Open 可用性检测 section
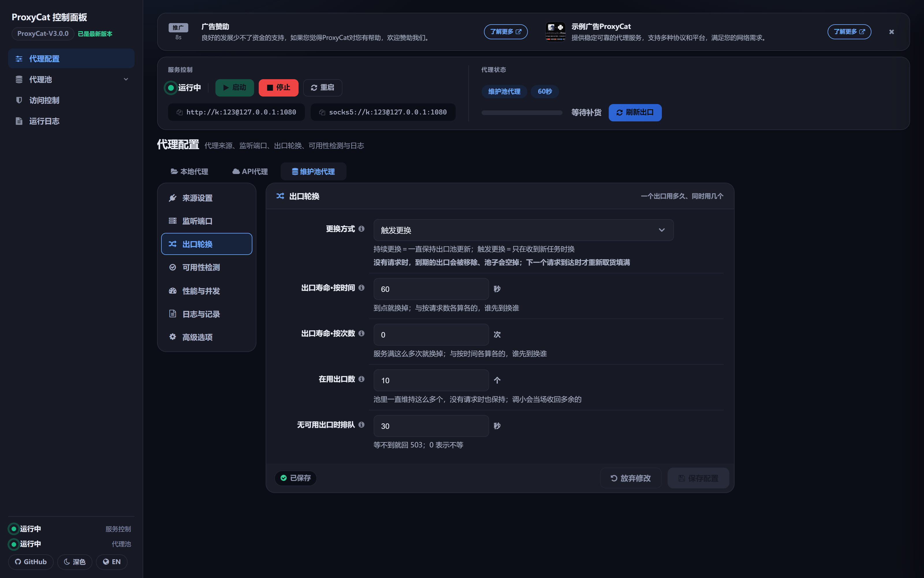Image resolution: width=924 pixels, height=578 pixels. (x=206, y=267)
